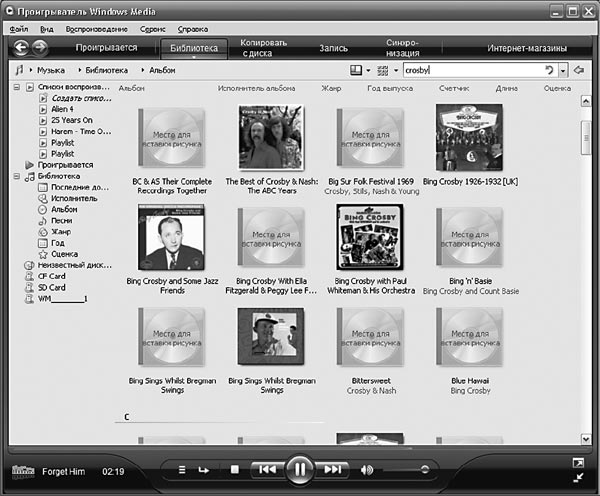The height and width of the screenshot is (496, 600).
Task: Click the Forward navigation arrow
Action: point(39,48)
